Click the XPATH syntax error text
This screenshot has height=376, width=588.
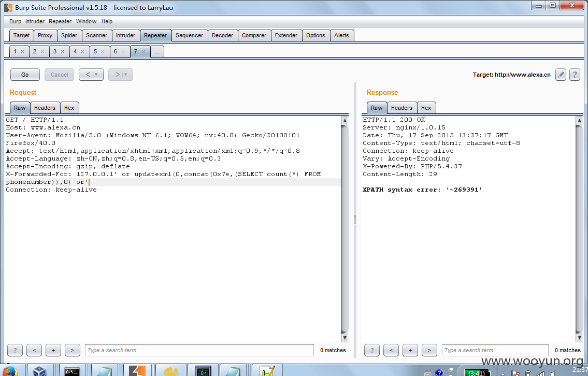(422, 190)
